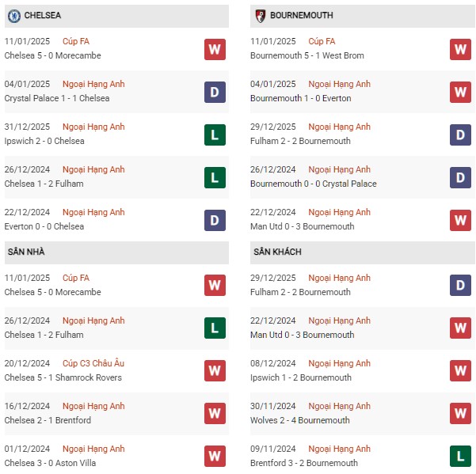This screenshot has width=476, height=474.
Task: Click D badge for Everton 0-0 Chelsea
Action: point(215,220)
